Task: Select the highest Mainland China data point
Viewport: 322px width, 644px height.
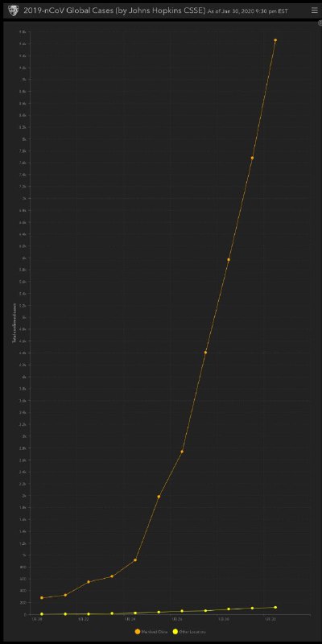Action: 275,40
